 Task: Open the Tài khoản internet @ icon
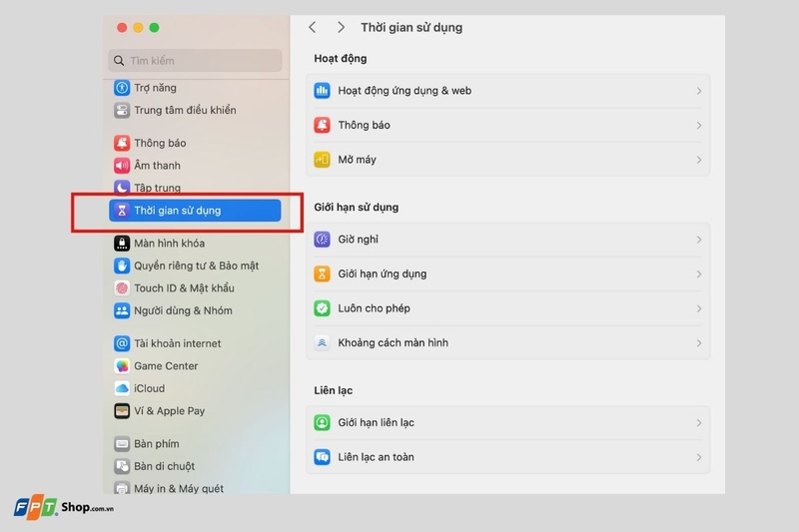tap(122, 343)
